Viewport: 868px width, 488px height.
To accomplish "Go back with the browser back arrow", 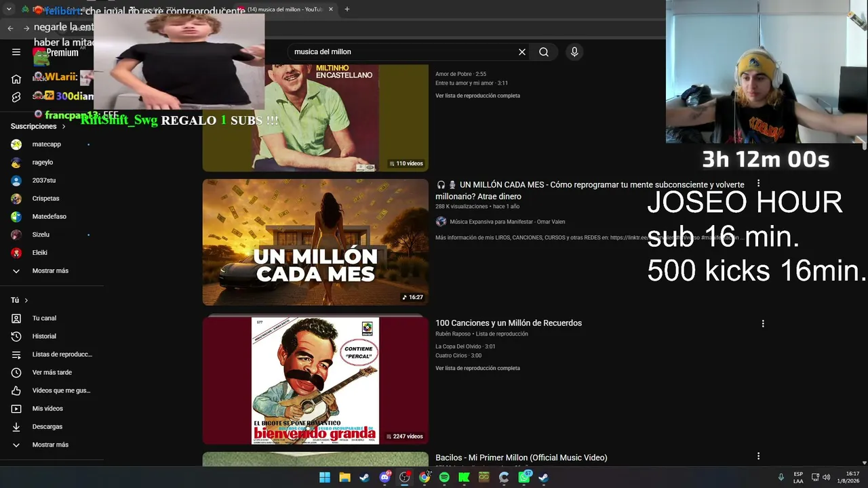I will tap(10, 28).
